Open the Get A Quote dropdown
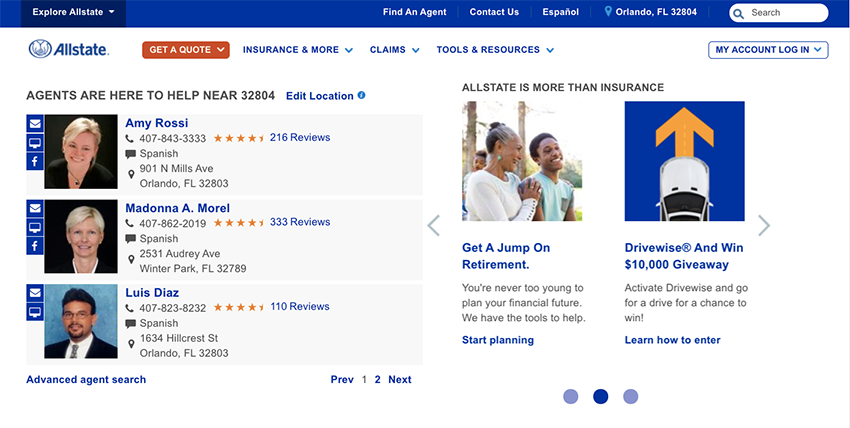 click(x=186, y=50)
